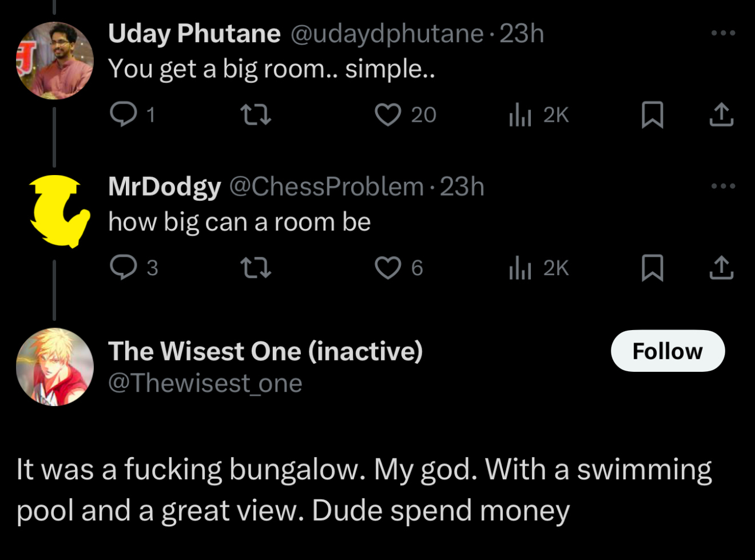755x560 pixels.
Task: Share Uday Phutane's tweet
Action: click(721, 115)
